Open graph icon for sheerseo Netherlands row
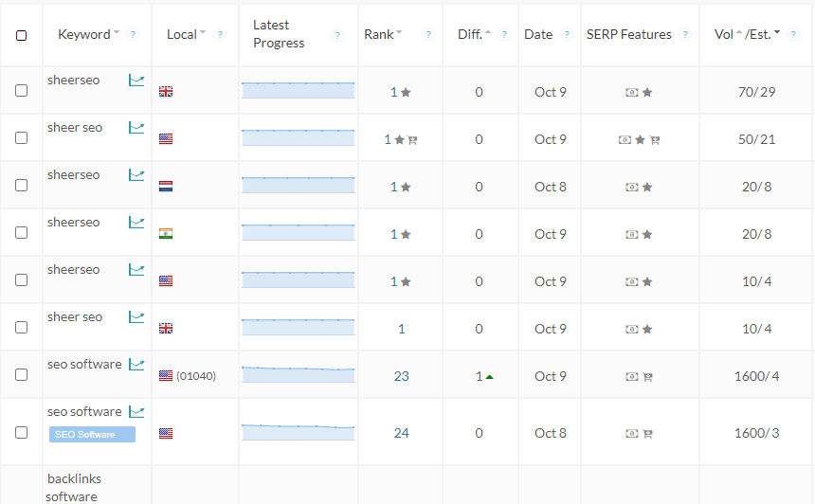Viewport: 815px width, 504px height. point(136,175)
